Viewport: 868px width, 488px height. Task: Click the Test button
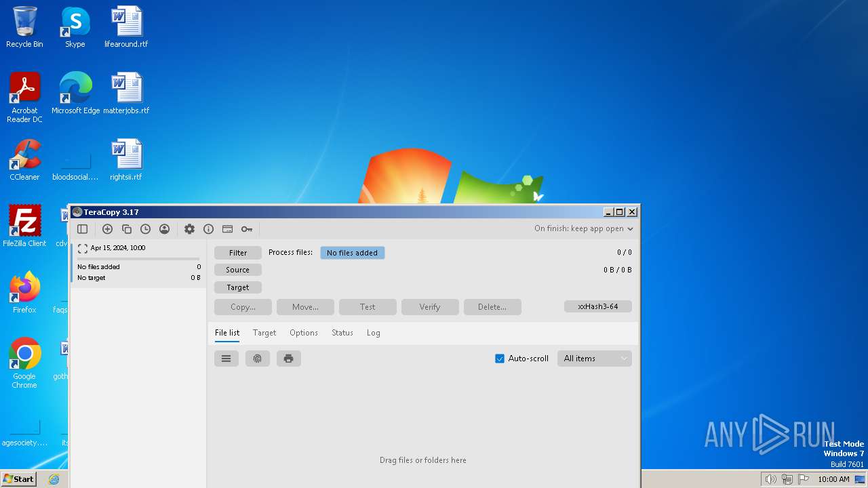(368, 307)
